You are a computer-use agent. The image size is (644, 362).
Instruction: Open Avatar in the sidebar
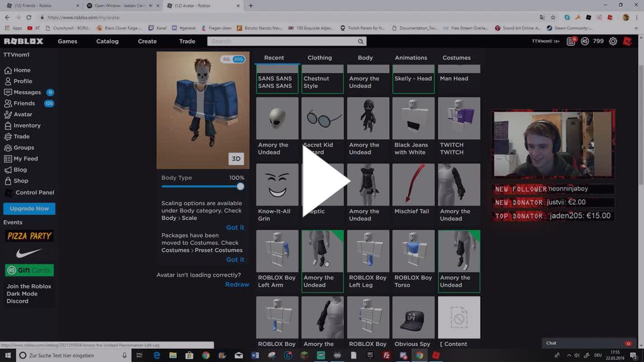click(x=18, y=115)
